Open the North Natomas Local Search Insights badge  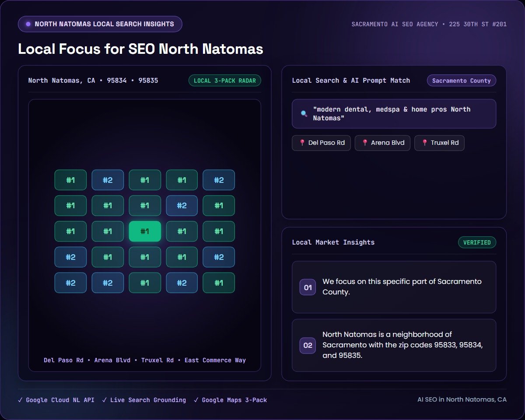click(100, 24)
